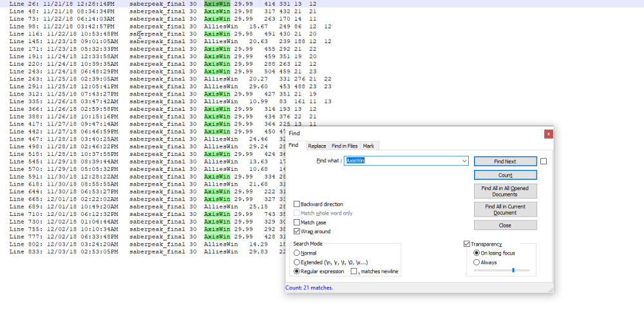Click the 'Count: 21 matches.' status text

(309, 287)
